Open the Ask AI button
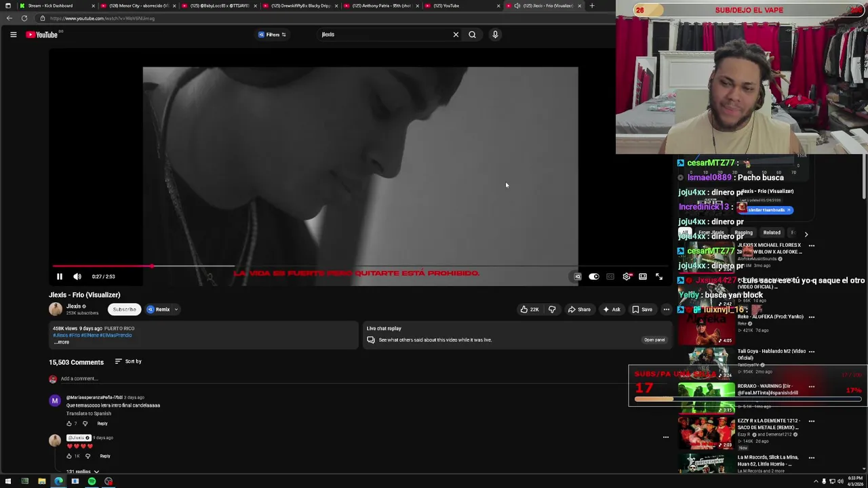This screenshot has width=868, height=488. [x=612, y=309]
